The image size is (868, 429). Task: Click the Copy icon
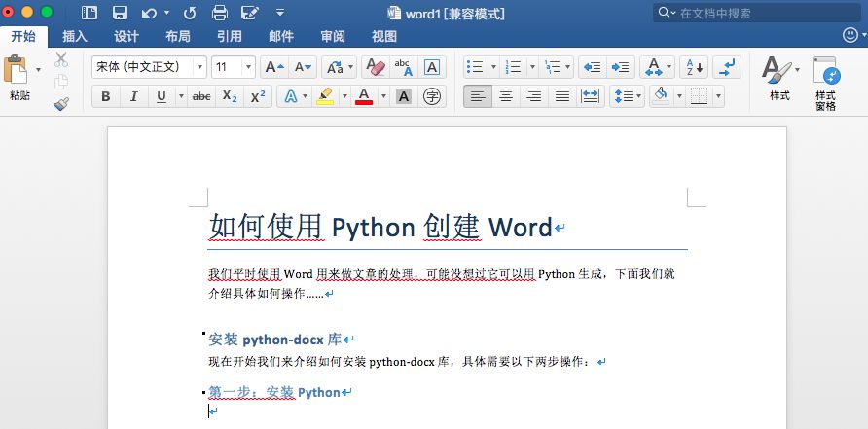[61, 82]
